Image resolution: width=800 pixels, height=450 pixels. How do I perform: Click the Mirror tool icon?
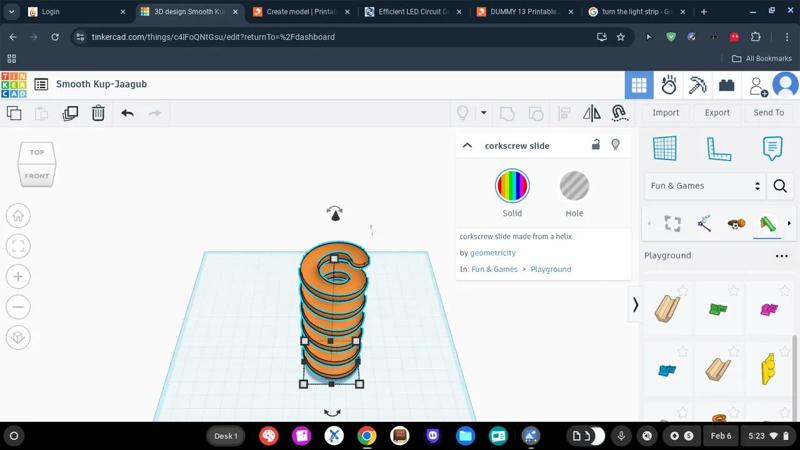(591, 113)
